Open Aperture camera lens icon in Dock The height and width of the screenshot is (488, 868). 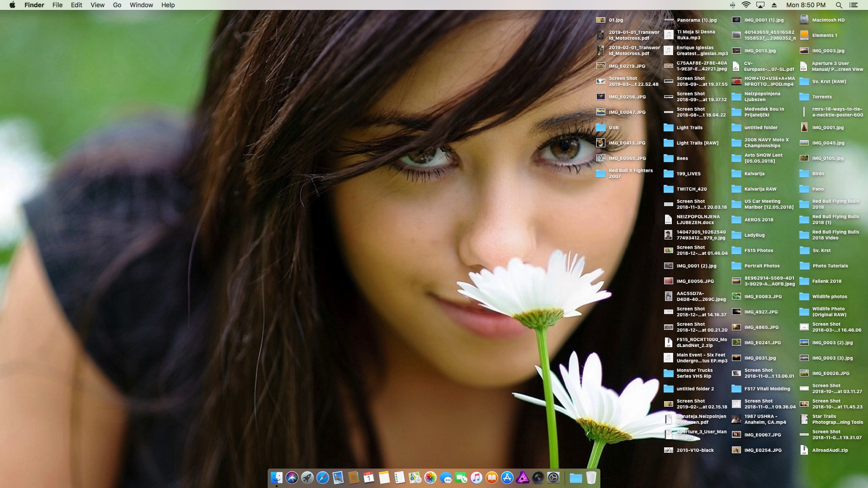tap(538, 478)
